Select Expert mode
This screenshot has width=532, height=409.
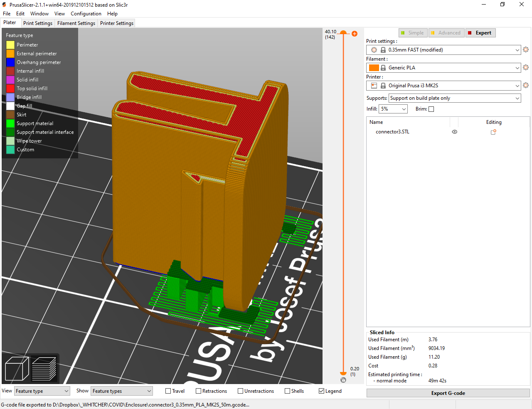480,33
